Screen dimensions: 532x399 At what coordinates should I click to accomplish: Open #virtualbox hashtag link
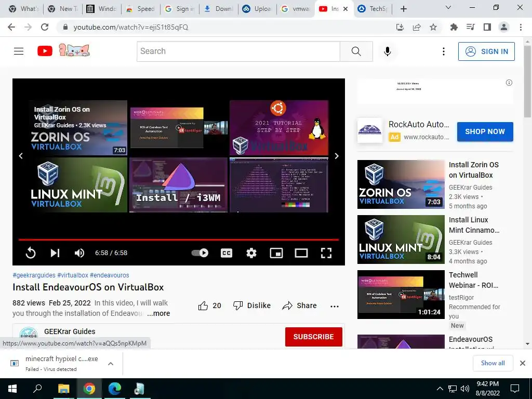coord(73,275)
